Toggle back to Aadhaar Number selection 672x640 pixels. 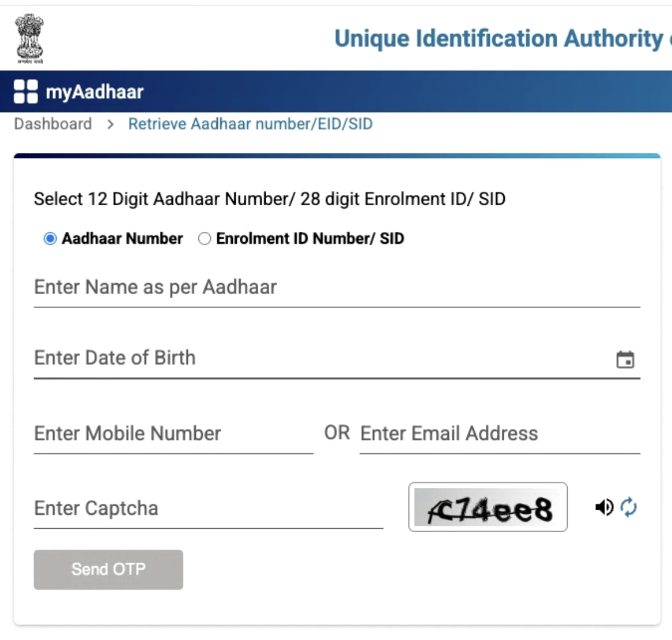[50, 238]
